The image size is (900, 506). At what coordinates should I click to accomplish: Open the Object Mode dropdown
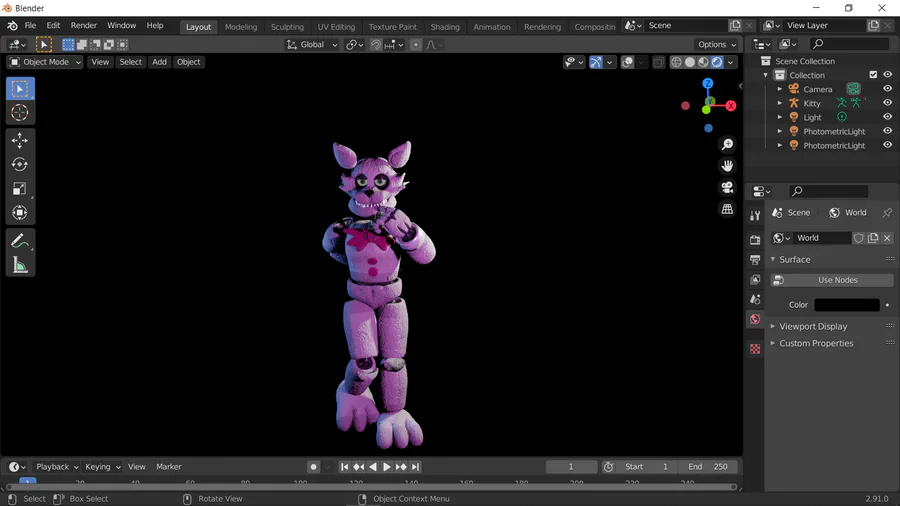point(45,62)
